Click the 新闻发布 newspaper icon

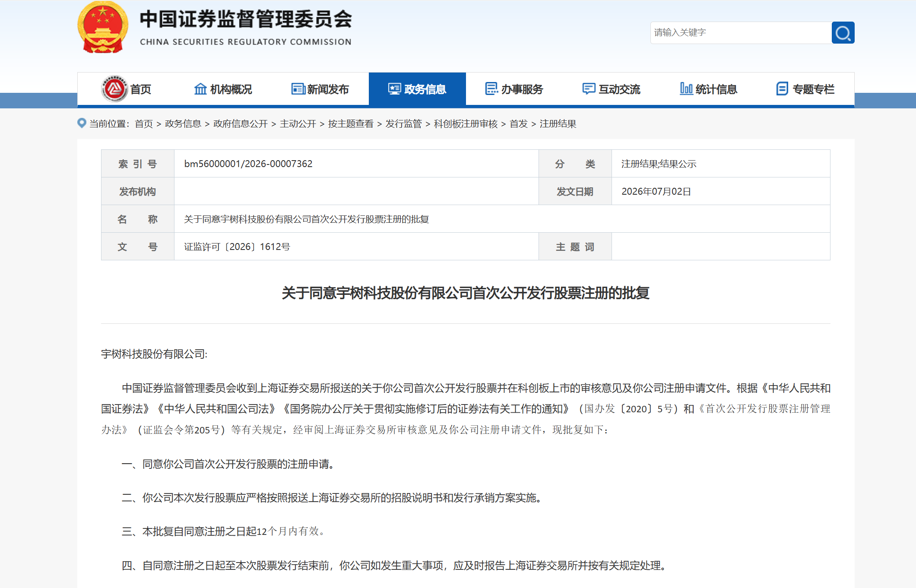pyautogui.click(x=298, y=89)
